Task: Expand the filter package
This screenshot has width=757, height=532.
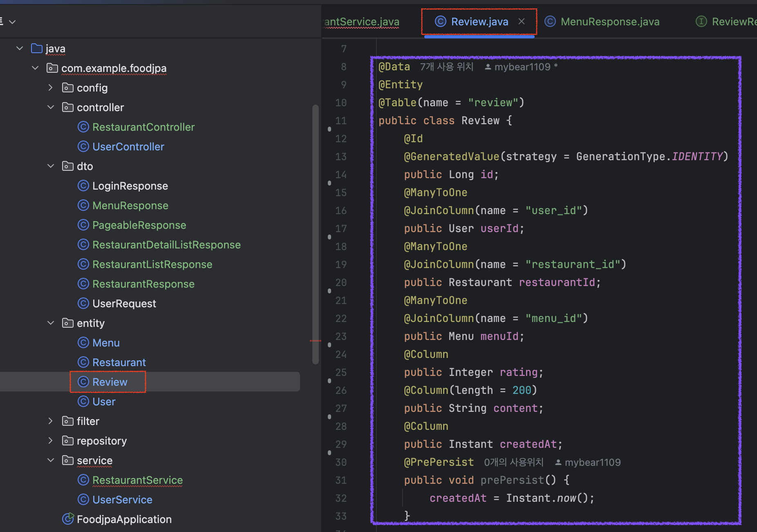Action: coord(50,421)
